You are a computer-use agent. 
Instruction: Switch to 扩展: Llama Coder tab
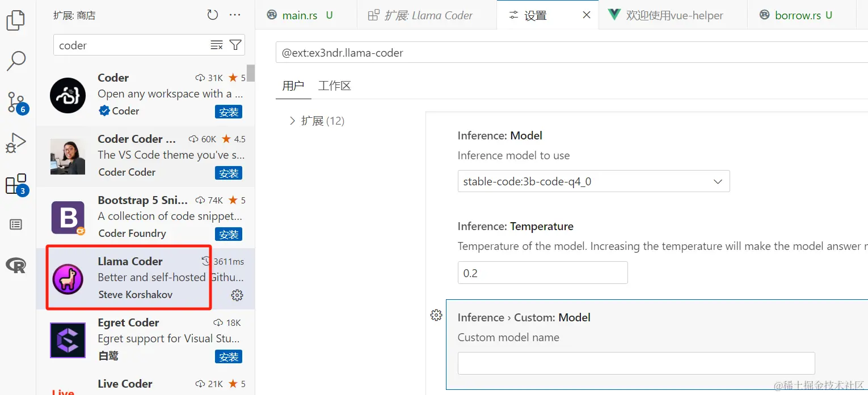[427, 15]
